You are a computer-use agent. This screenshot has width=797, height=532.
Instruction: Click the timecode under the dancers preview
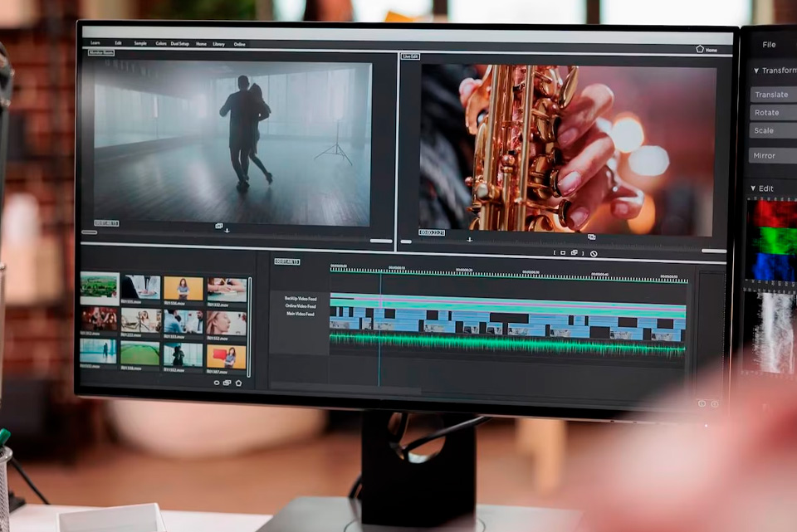[x=107, y=223]
